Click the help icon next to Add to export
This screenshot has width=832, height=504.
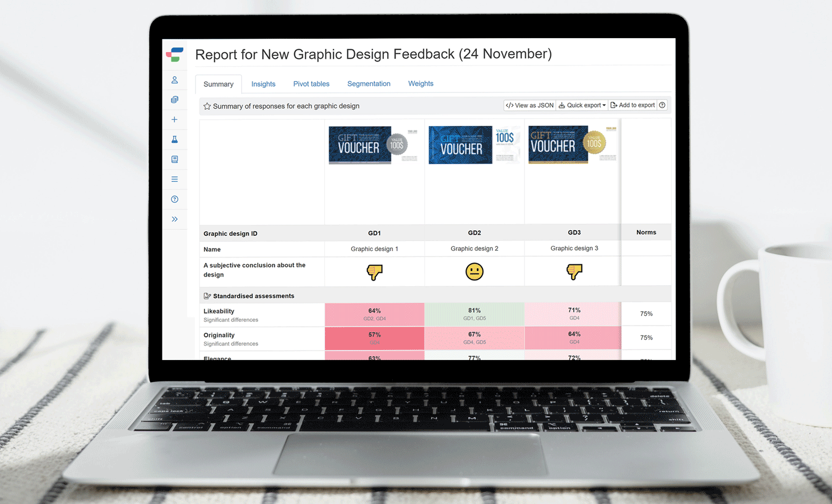[x=662, y=105]
